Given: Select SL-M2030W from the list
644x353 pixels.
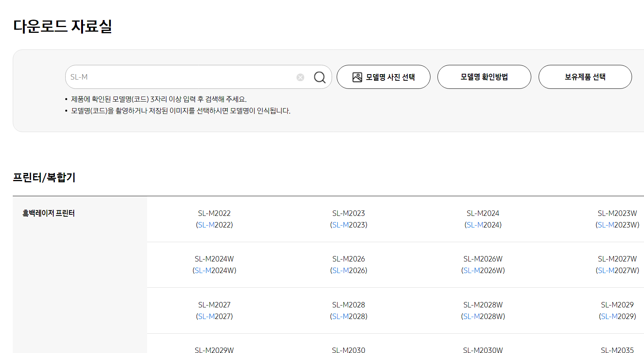Looking at the screenshot, I should [483, 350].
